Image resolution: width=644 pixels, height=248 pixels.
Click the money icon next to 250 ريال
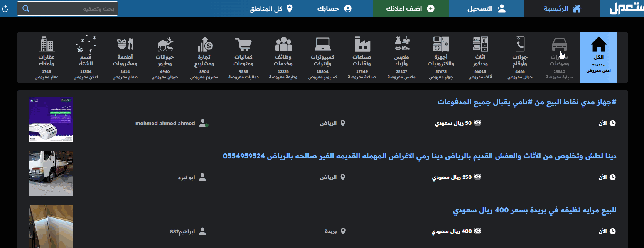(478, 177)
